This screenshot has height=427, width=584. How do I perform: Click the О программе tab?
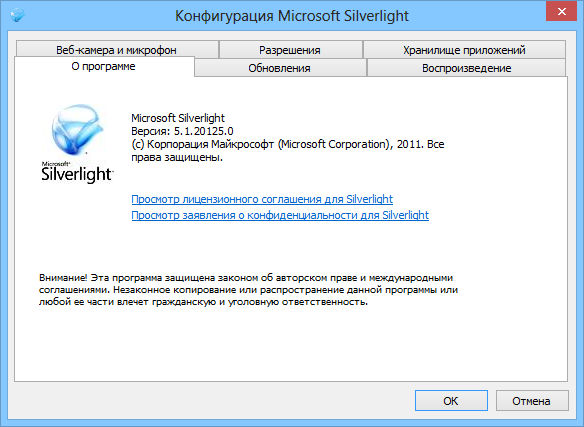click(104, 66)
